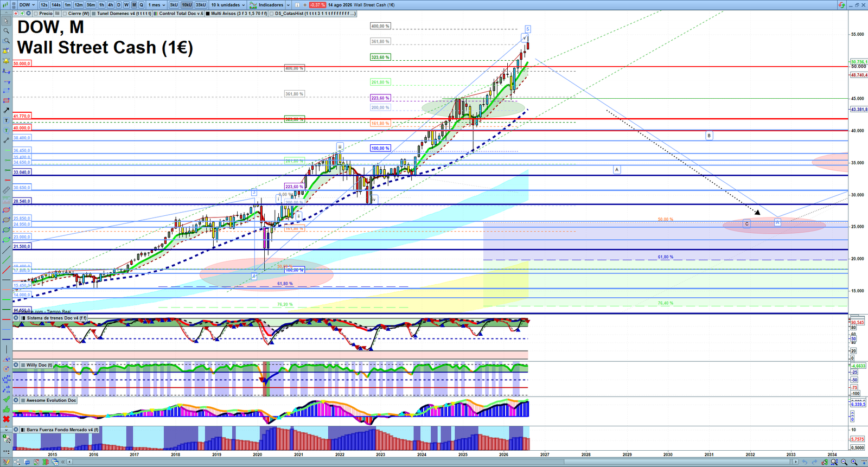
Task: Close the Sistema de trenes Doc v4 panel
Action: 16,318
